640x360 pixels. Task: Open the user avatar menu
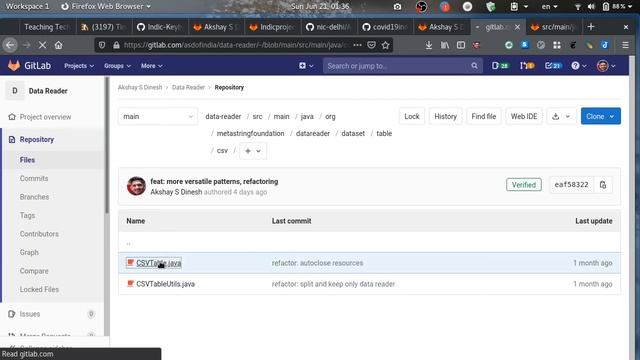click(x=606, y=66)
